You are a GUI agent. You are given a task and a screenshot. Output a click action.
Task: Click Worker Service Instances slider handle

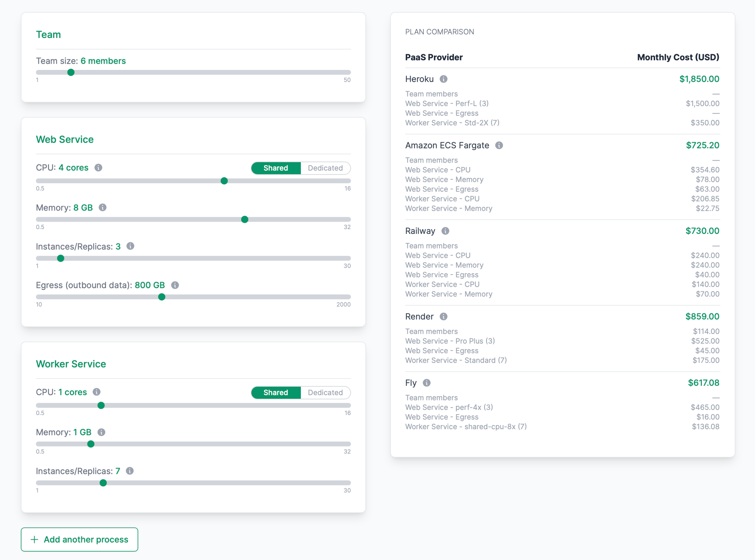pos(103,483)
